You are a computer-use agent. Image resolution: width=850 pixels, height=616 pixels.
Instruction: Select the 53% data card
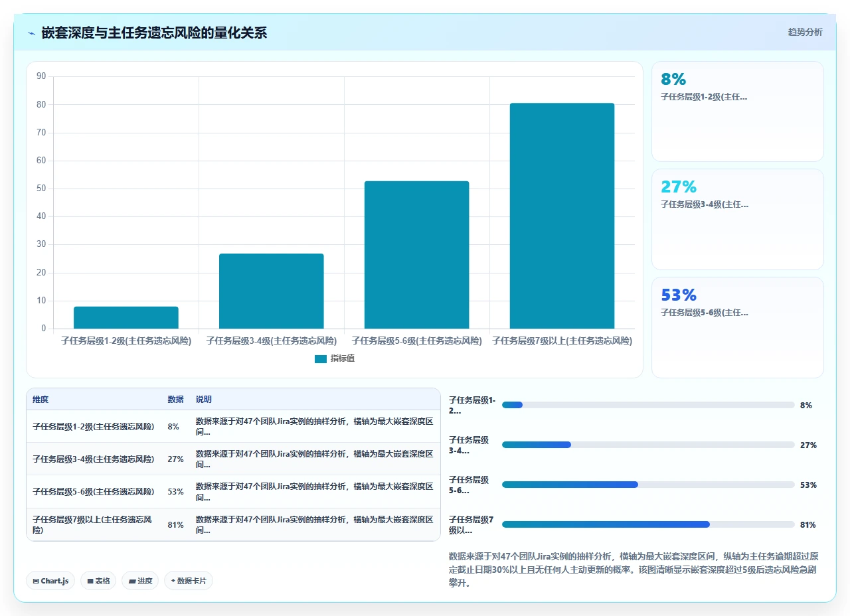(737, 327)
